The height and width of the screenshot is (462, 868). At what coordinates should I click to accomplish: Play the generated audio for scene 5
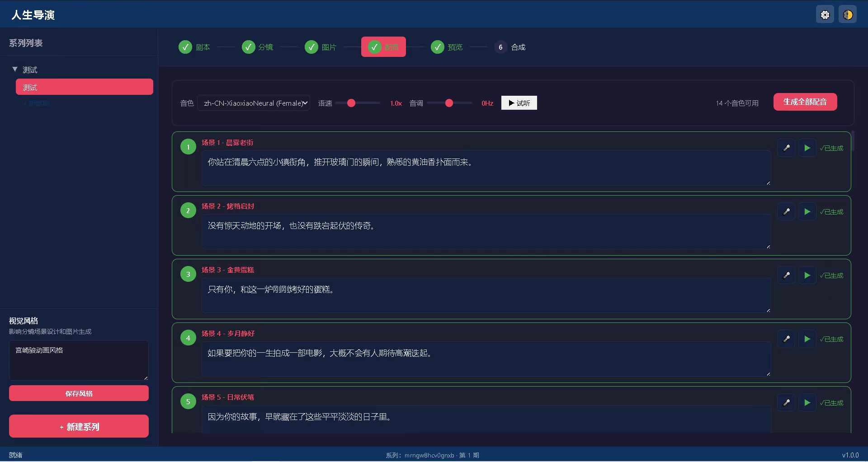(x=807, y=403)
